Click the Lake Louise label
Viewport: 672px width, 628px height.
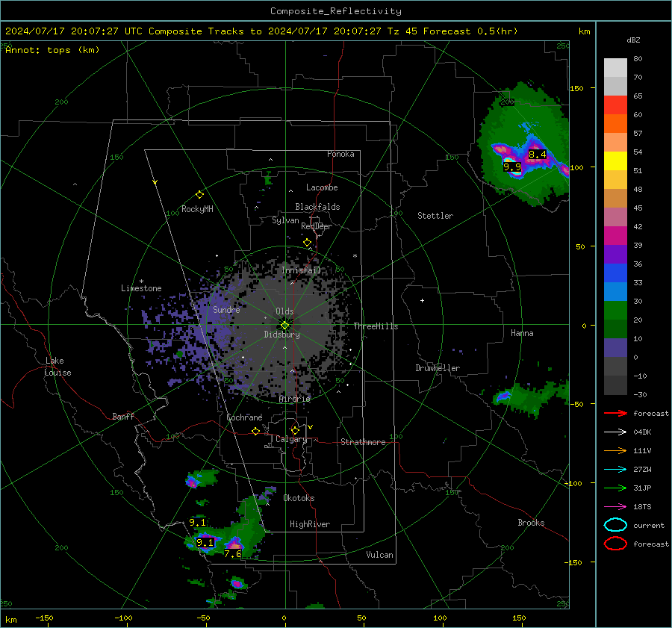point(57,367)
